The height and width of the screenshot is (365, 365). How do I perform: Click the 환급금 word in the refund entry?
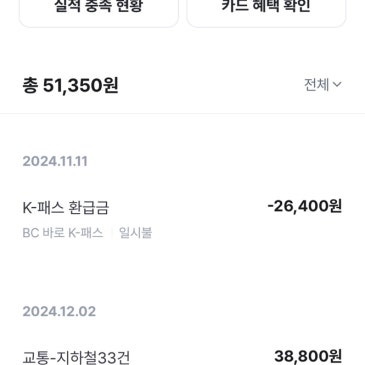click(x=89, y=208)
